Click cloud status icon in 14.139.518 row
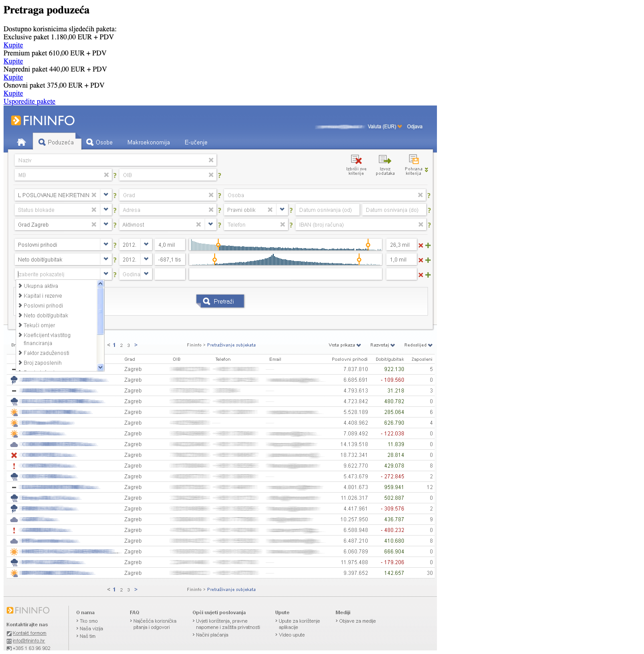This screenshot has width=644, height=654. (14, 444)
